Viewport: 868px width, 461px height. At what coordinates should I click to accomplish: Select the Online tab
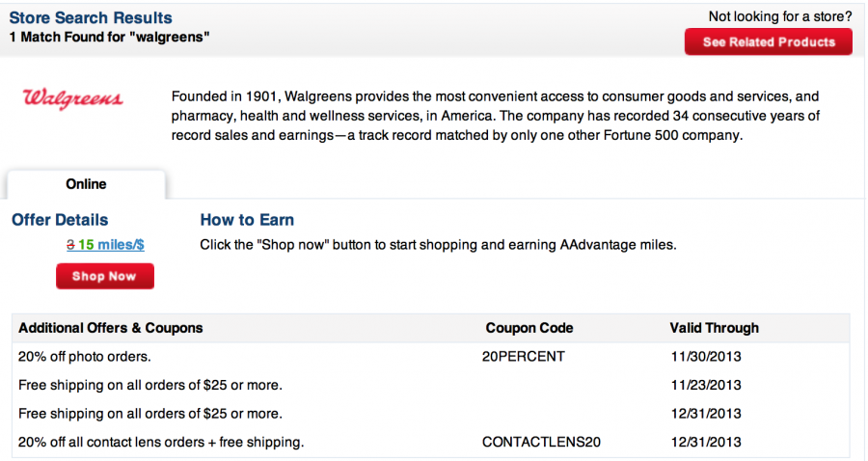86,184
